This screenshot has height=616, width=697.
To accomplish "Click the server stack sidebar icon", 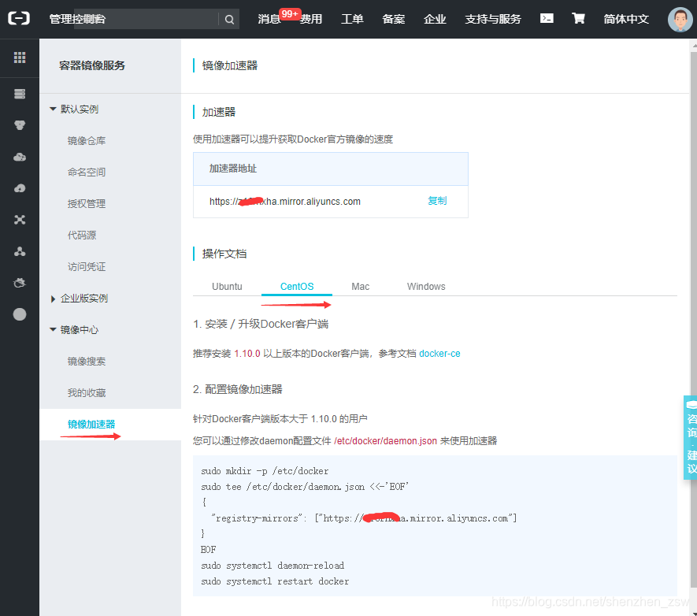I will 20,94.
